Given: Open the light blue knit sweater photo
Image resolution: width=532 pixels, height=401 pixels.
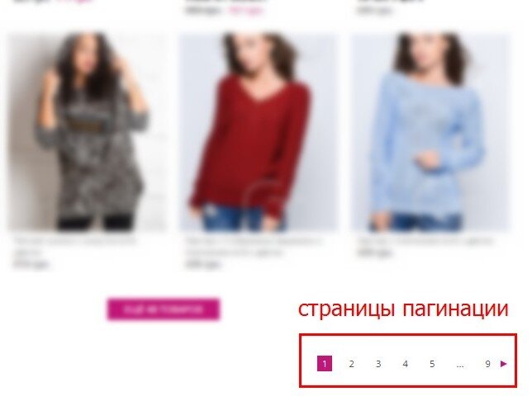Looking at the screenshot, I should pyautogui.click(x=431, y=131).
